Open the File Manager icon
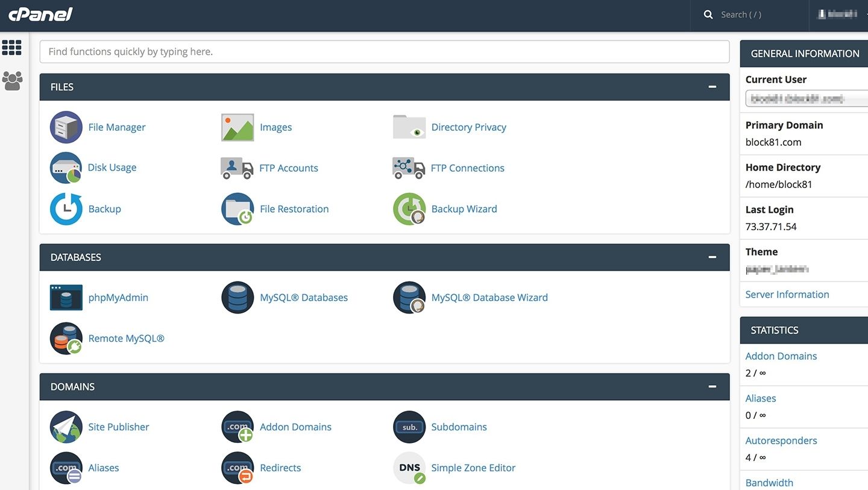The image size is (868, 490). (66, 127)
